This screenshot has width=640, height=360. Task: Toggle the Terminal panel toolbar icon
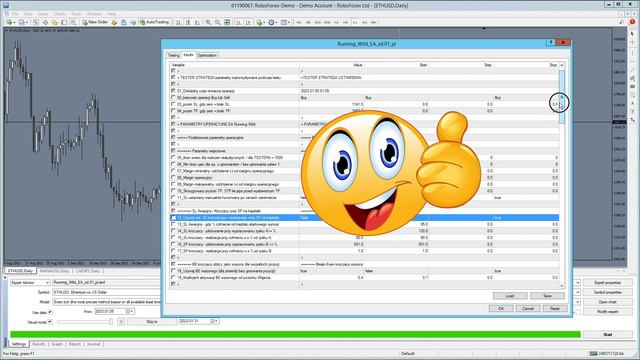(x=64, y=22)
